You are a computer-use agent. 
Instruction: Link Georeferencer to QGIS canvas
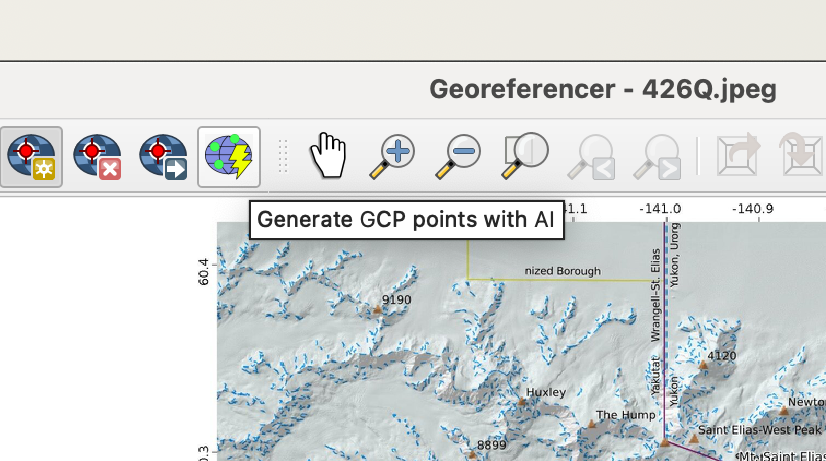point(738,157)
